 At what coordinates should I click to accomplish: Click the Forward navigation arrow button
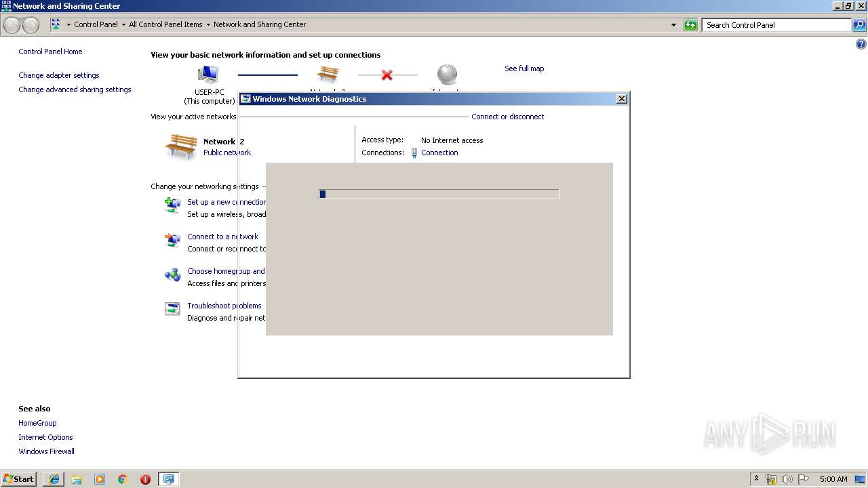(x=31, y=25)
